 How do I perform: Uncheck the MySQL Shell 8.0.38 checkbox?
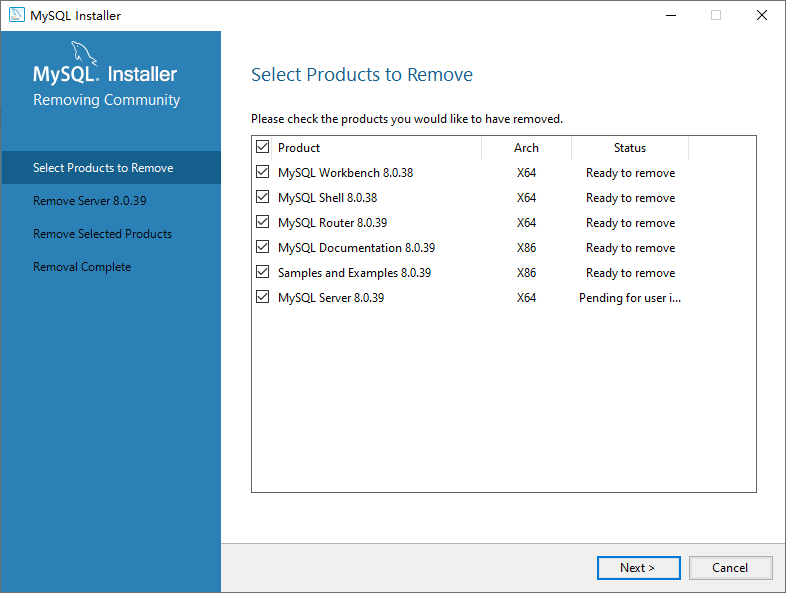tap(263, 198)
